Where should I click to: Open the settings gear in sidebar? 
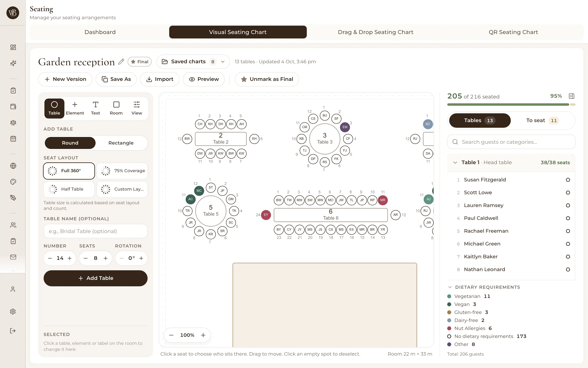click(x=13, y=312)
